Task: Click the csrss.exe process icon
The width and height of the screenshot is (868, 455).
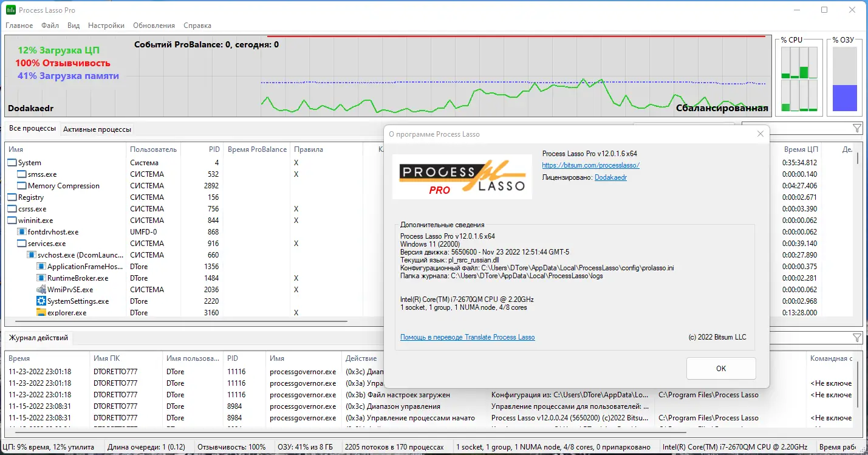Action: (x=12, y=209)
